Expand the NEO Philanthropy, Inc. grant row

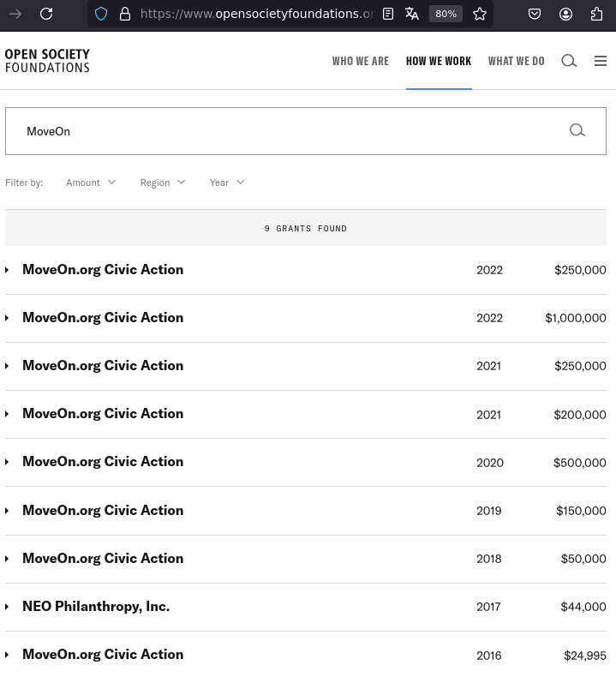tap(96, 607)
